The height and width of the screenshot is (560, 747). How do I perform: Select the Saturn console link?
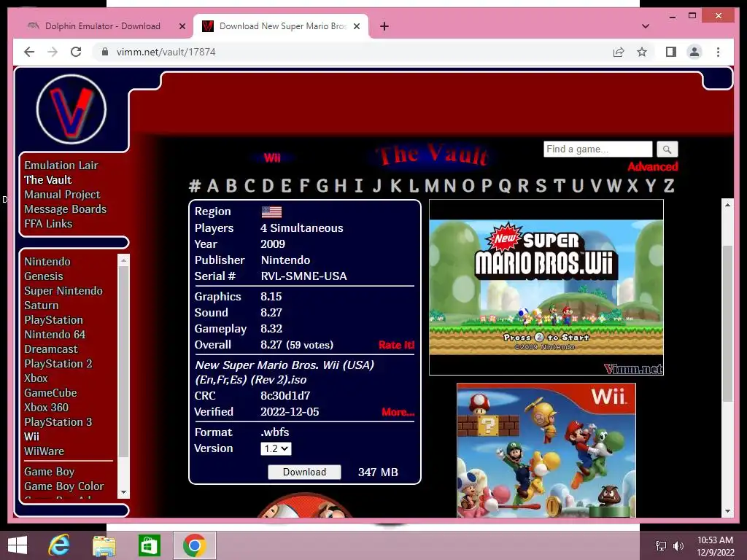tap(42, 306)
